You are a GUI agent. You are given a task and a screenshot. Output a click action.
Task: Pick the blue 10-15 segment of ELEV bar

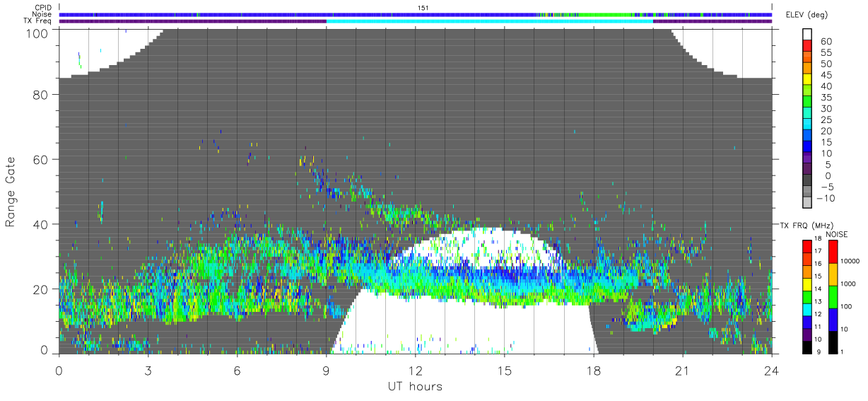[x=808, y=146]
